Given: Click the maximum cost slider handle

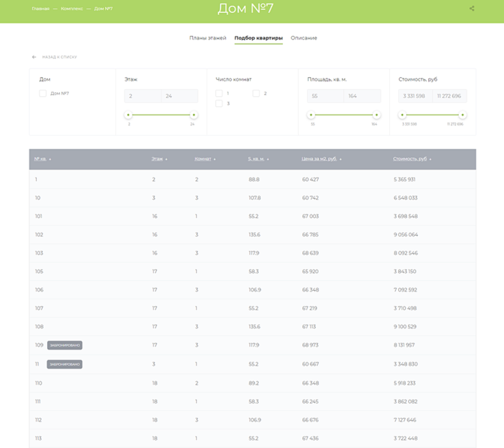Looking at the screenshot, I should 462,115.
